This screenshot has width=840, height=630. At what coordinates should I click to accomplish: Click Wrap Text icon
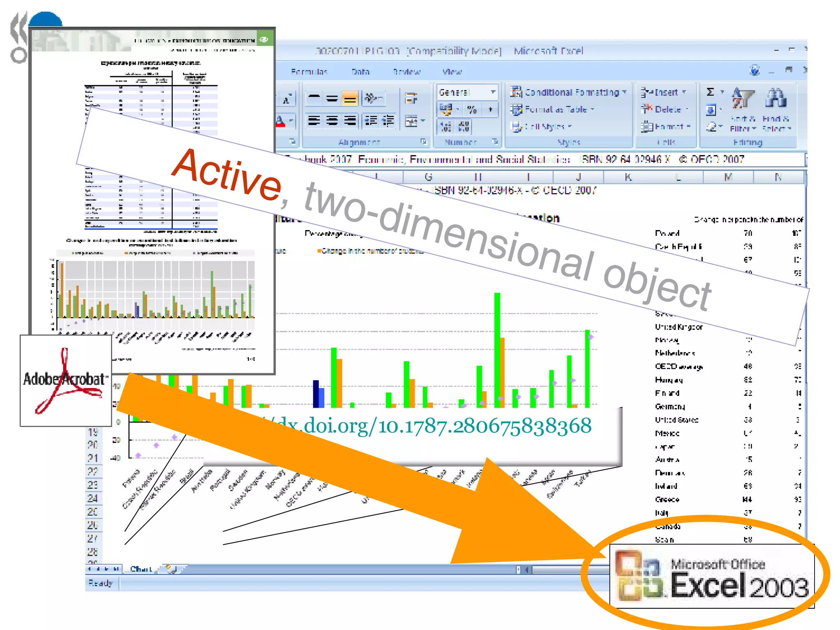click(411, 98)
